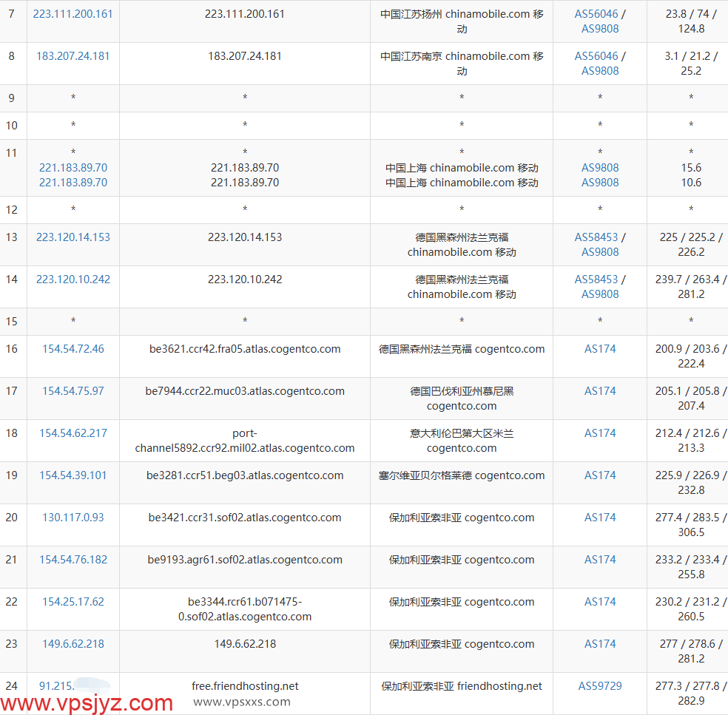Open the 154.54.75.97 IP link

73,391
